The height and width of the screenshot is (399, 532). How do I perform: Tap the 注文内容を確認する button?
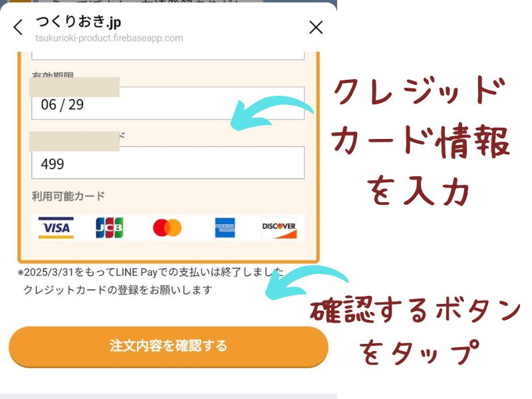click(x=169, y=346)
